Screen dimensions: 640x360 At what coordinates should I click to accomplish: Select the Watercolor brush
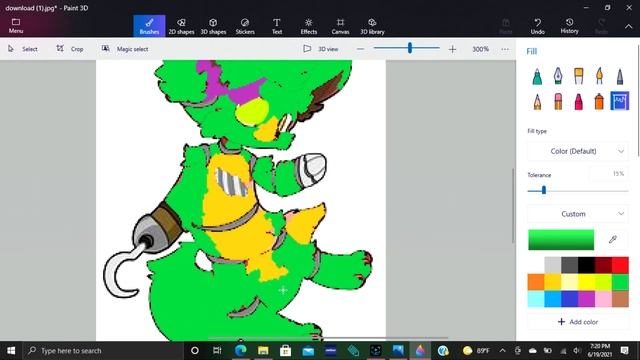[599, 76]
